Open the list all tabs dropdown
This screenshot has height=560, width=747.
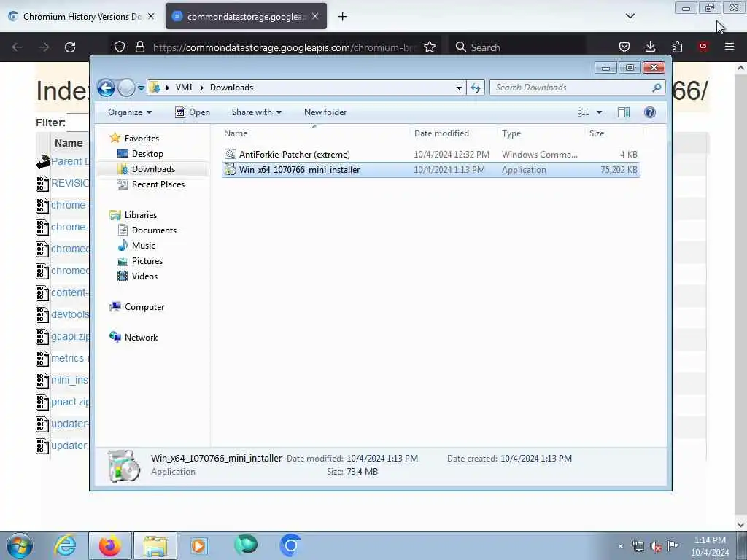(630, 16)
